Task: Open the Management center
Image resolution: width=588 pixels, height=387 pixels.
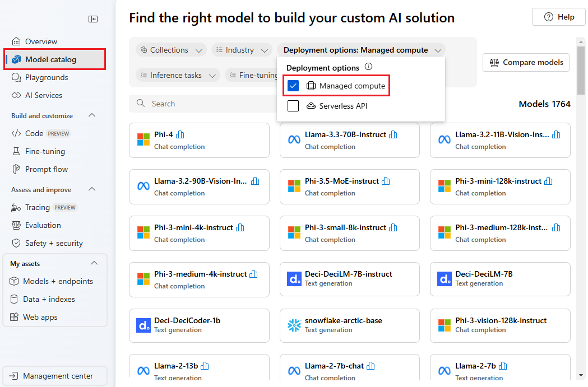Action: (55, 376)
